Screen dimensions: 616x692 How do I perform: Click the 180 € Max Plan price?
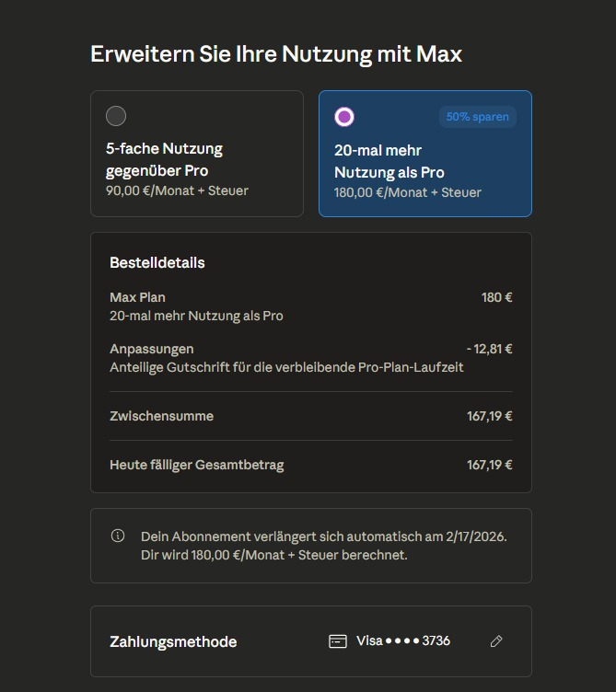496,297
